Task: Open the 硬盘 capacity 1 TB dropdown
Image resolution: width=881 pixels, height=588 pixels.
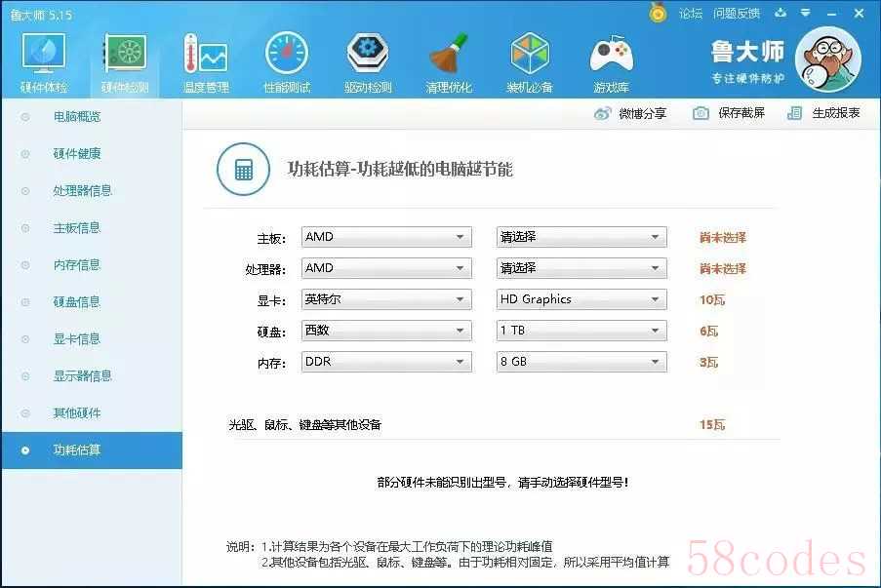Action: 581,331
